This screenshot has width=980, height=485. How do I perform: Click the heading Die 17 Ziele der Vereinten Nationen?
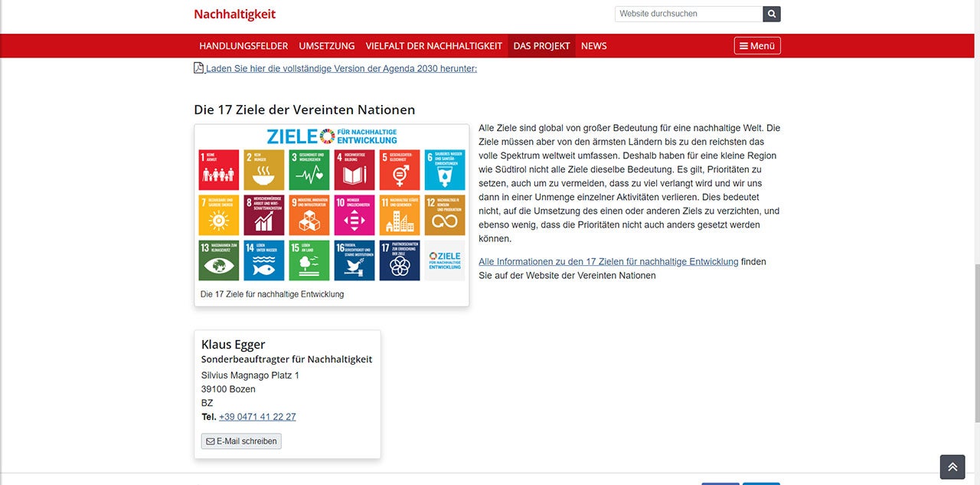coord(305,110)
